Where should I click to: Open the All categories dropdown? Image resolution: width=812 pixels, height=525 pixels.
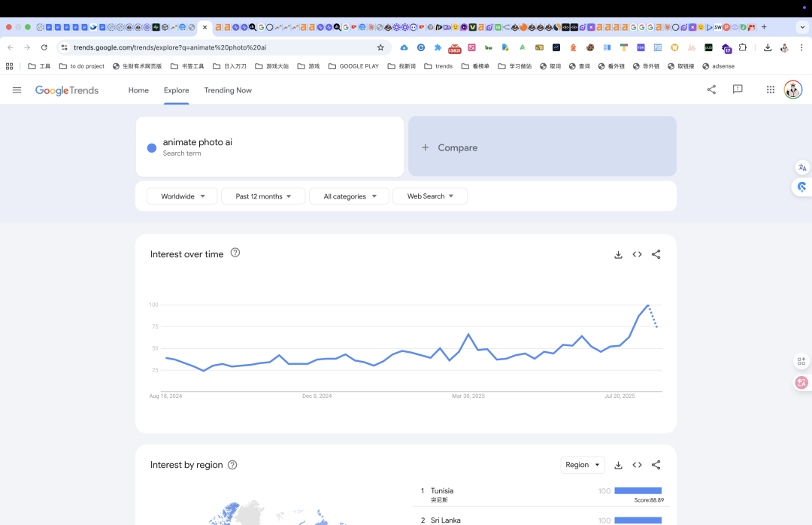click(x=349, y=196)
